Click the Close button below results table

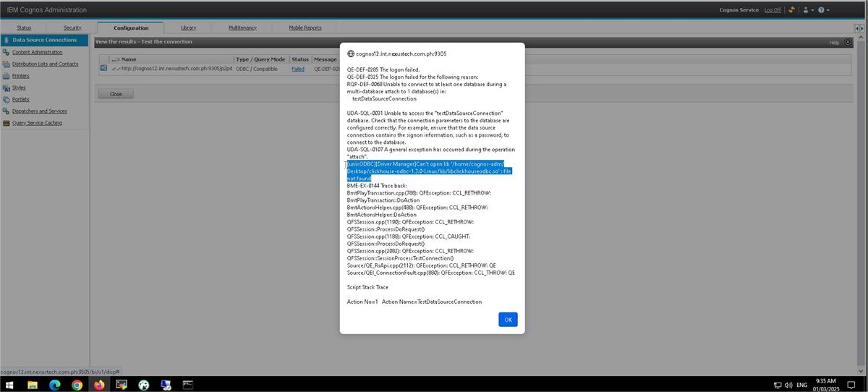tap(116, 94)
